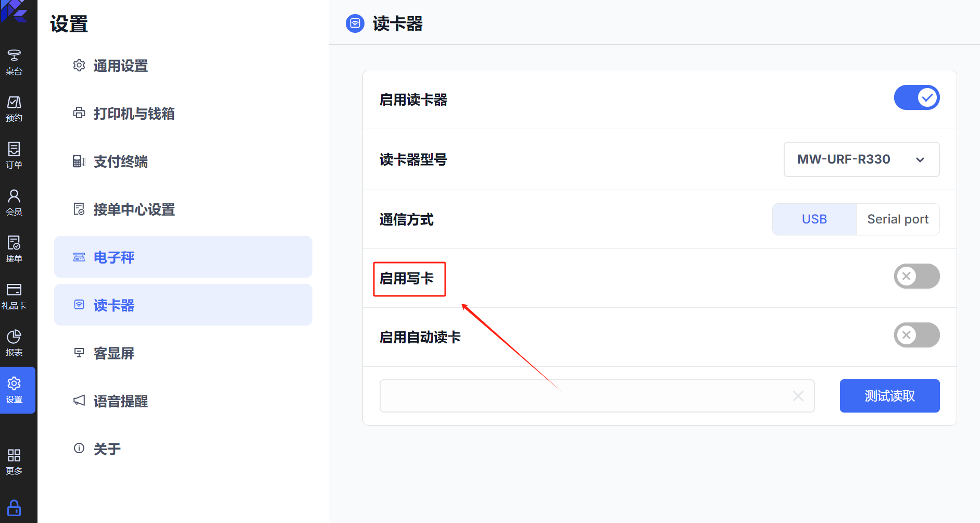This screenshot has width=980, height=523.
Task: Select the USB communication option
Action: pyautogui.click(x=814, y=219)
